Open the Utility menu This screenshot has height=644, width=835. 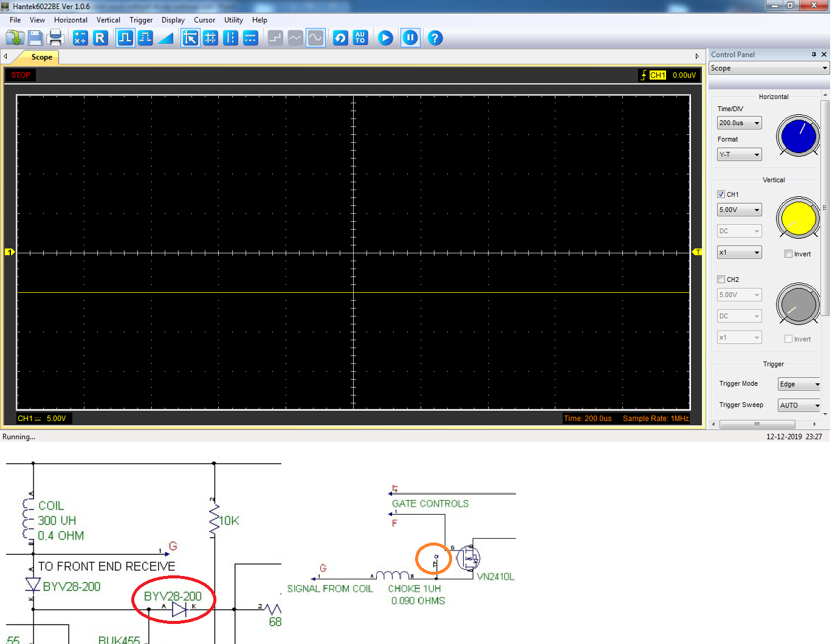click(x=233, y=20)
